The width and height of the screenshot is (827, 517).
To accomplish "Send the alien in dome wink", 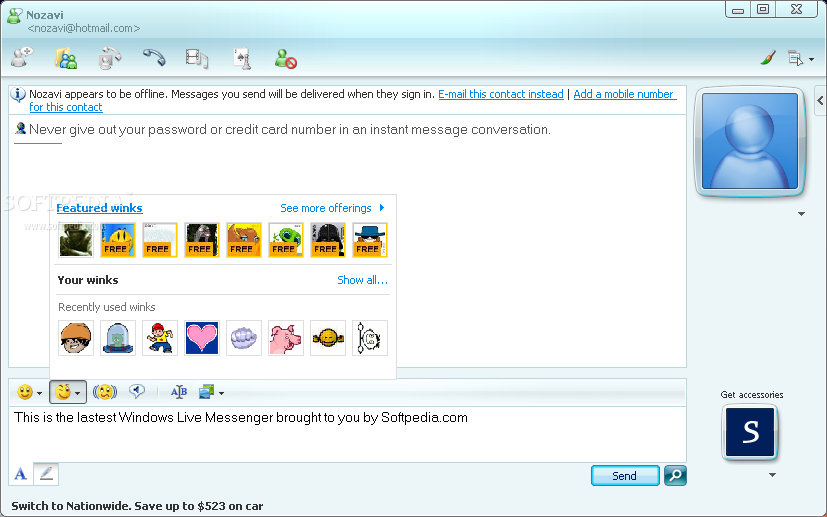I will (118, 338).
